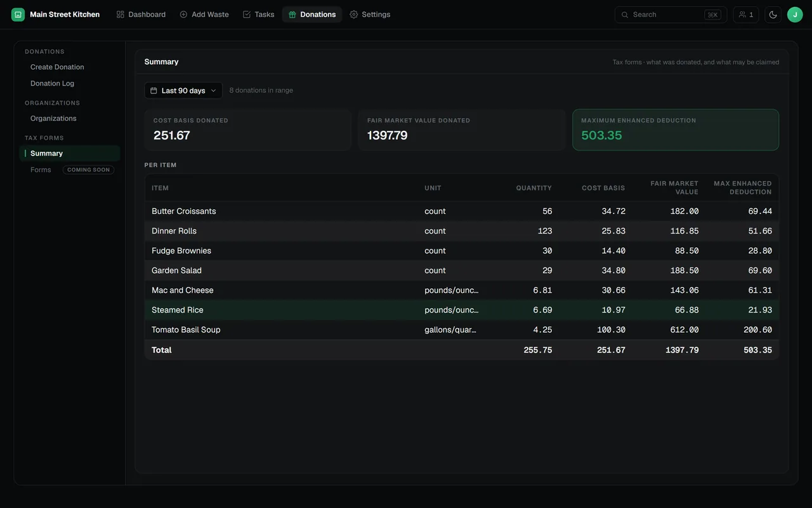Select the Tomato Basil Soup row name

[x=186, y=330]
